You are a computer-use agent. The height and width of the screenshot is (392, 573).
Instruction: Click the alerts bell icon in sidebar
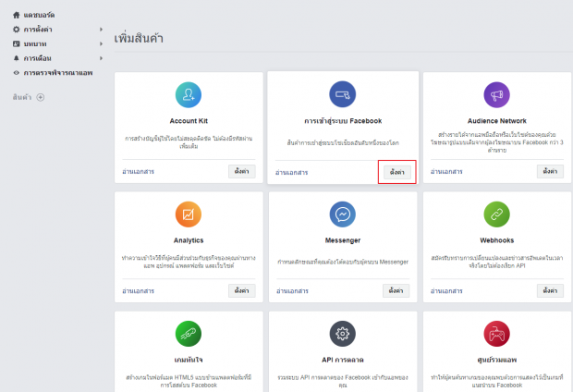tap(16, 58)
